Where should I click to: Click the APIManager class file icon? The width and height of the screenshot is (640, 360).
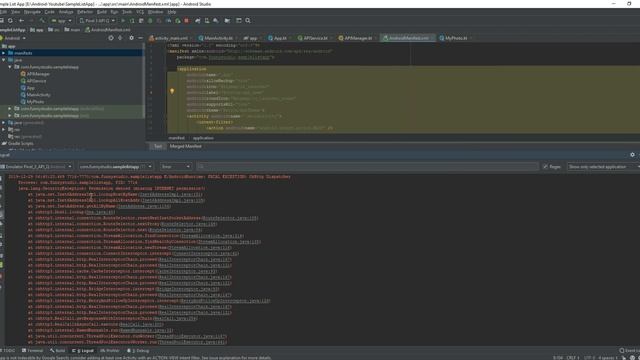click(23, 74)
